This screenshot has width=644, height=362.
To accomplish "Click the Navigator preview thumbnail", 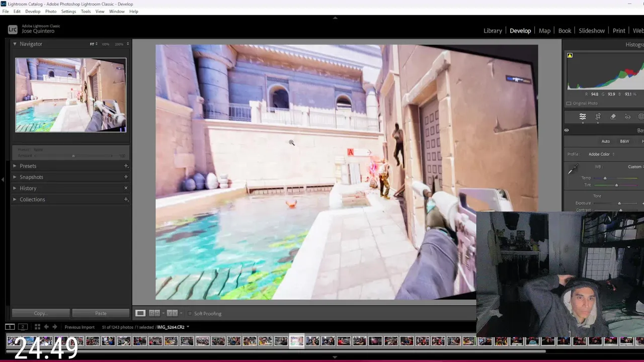I will (70, 95).
